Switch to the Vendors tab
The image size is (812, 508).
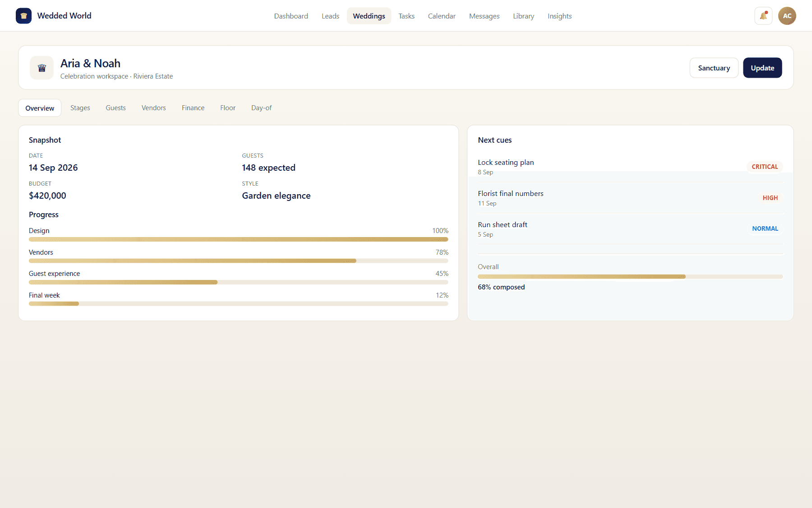154,108
